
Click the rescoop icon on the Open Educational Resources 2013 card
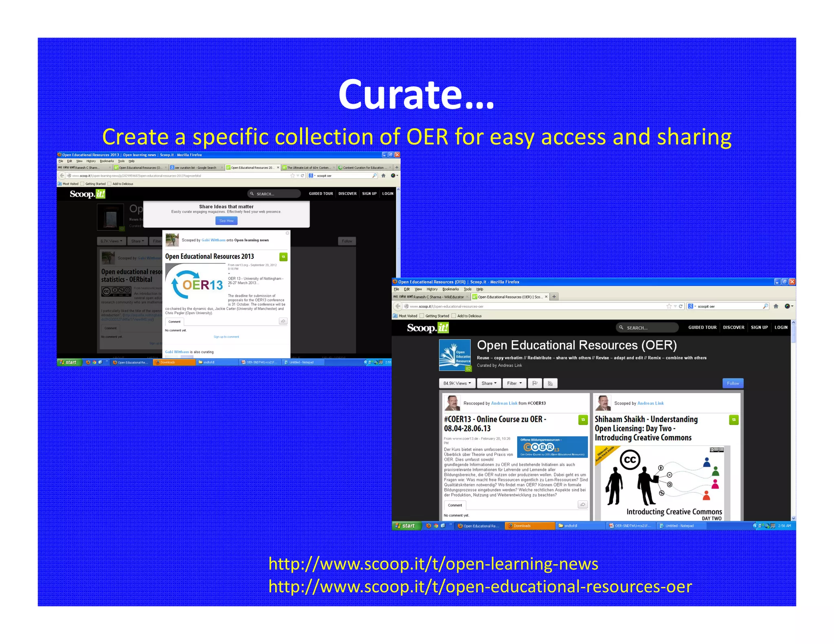(283, 257)
